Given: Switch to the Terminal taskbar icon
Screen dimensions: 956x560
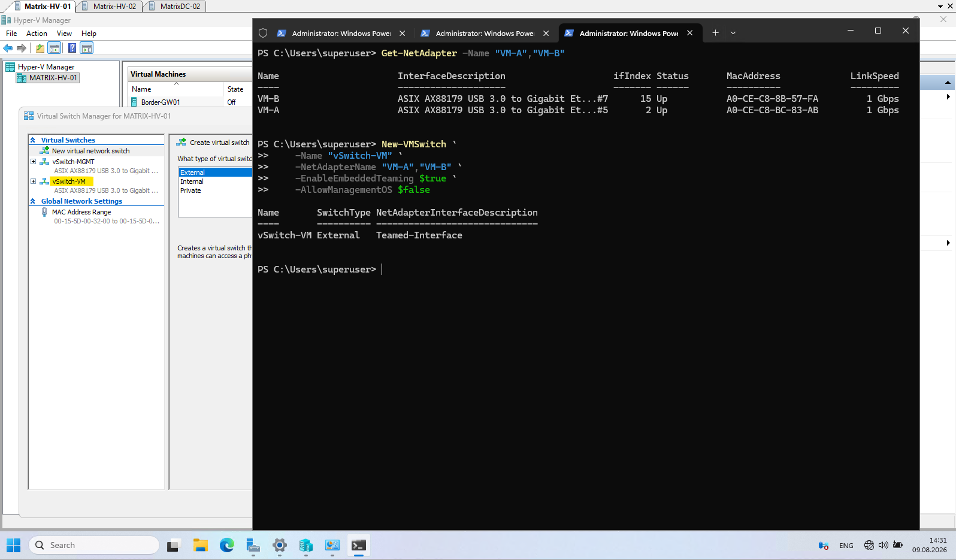Looking at the screenshot, I should coord(359,545).
